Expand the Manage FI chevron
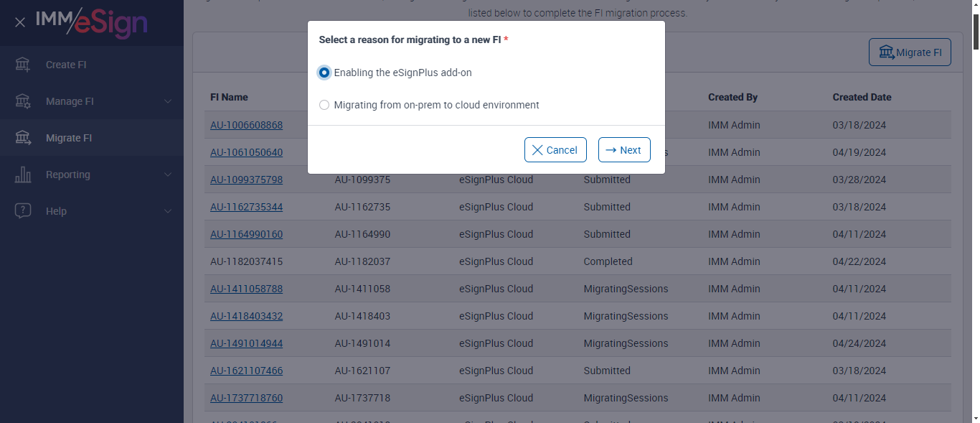Viewport: 980px width, 423px height. tap(168, 101)
